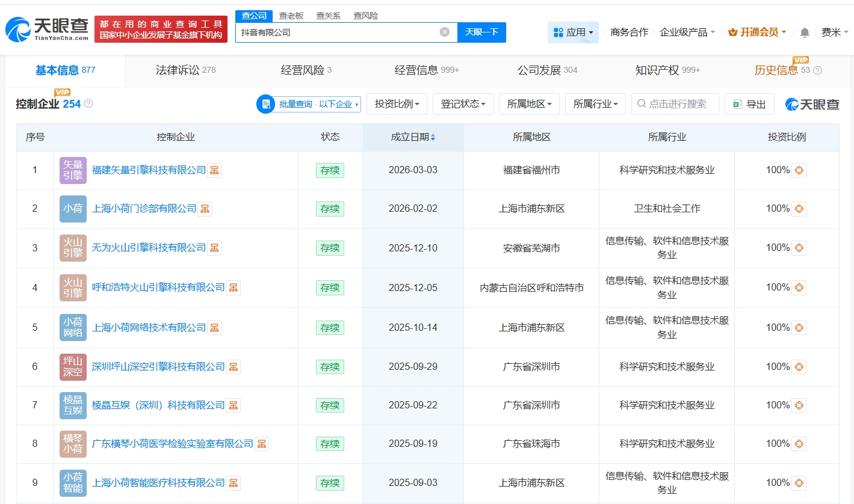The image size is (854, 504).
Task: Click investment ratio detail icon in row 6
Action: pyautogui.click(x=799, y=367)
